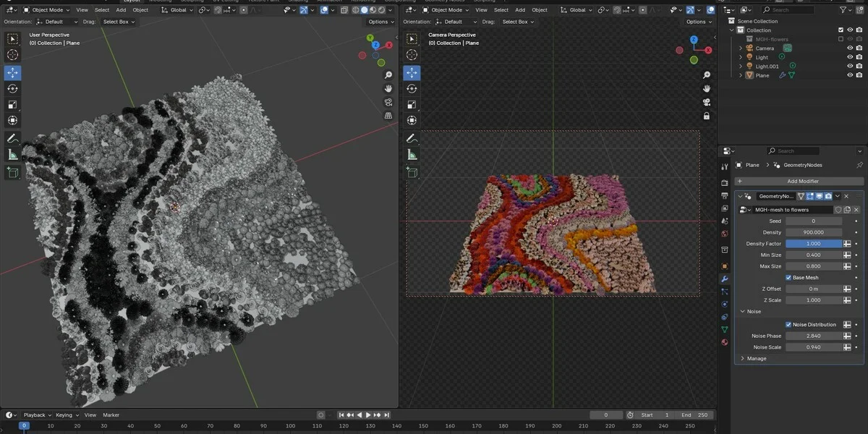Hide the Plane object in the viewport

[850, 75]
